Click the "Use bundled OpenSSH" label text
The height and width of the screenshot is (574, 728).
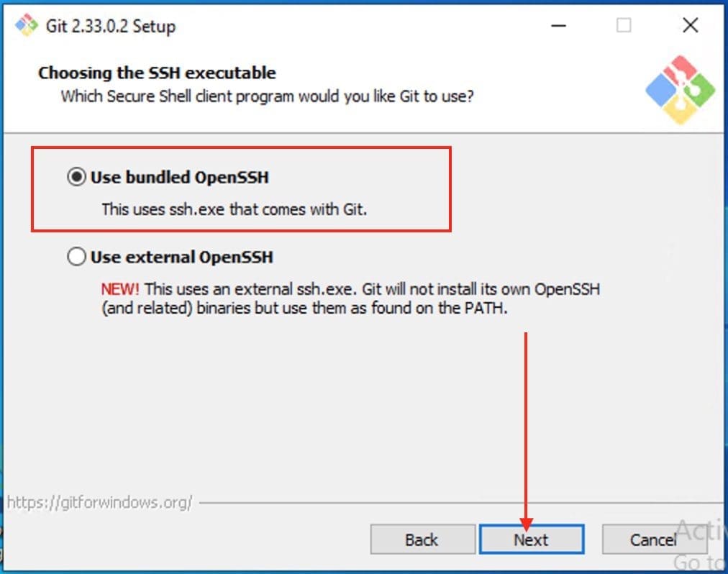coord(180,177)
